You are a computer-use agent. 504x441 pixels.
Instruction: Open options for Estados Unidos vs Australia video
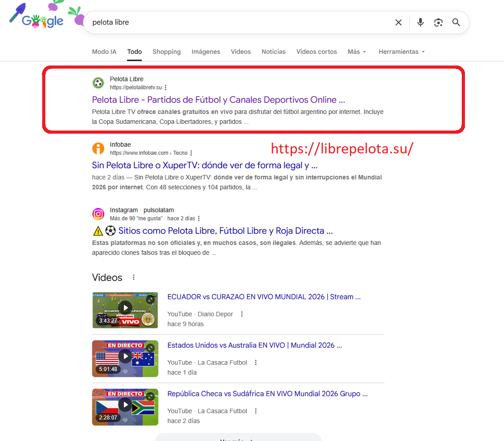255,362
